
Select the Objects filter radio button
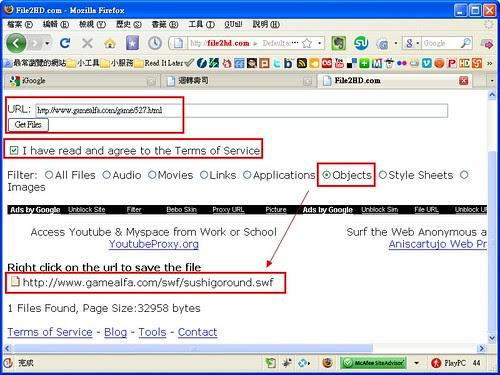pyautogui.click(x=326, y=175)
